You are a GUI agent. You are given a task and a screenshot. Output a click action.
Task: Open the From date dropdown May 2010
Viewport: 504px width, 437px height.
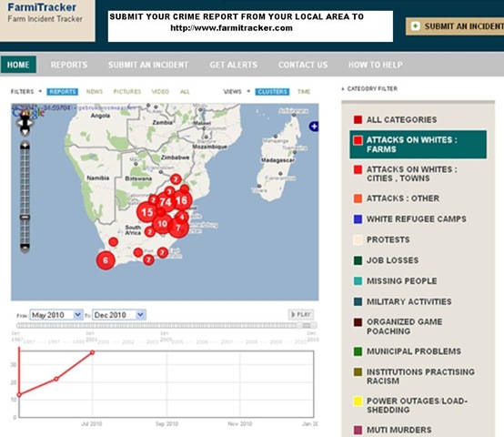tap(56, 315)
